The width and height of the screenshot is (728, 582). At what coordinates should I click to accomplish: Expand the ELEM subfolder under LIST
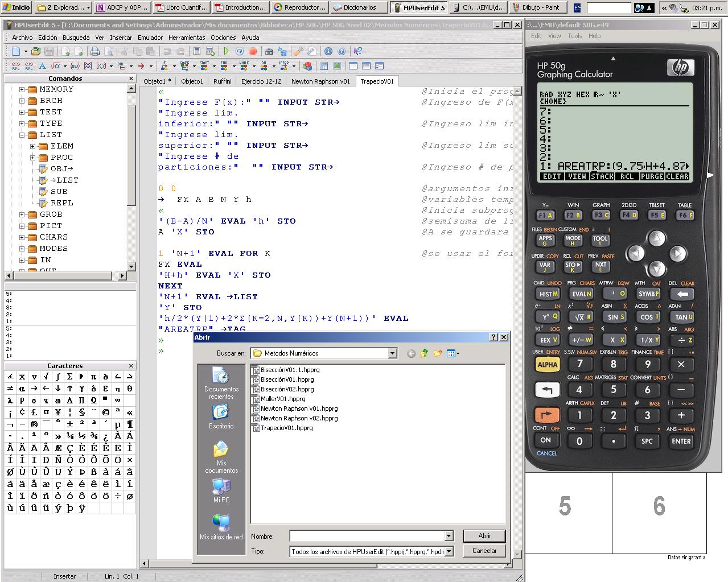tap(32, 146)
